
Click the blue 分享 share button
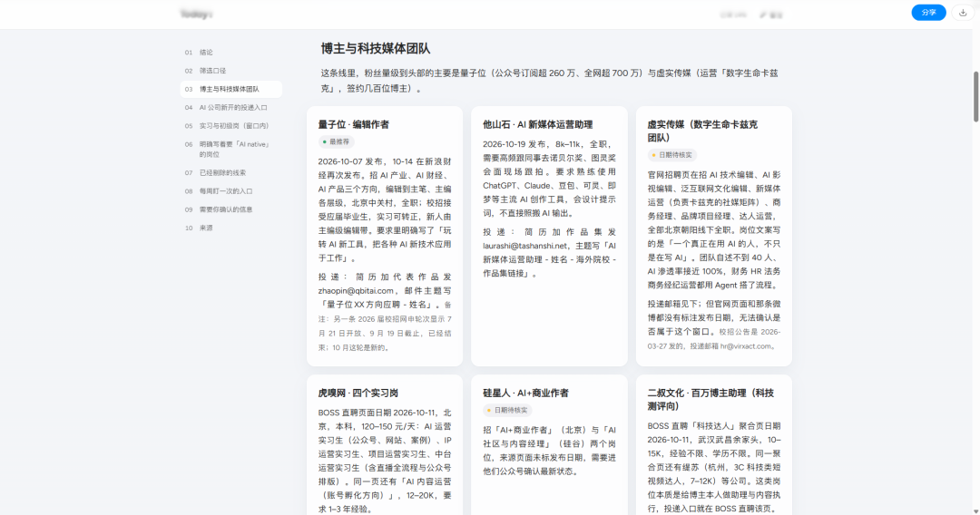929,13
